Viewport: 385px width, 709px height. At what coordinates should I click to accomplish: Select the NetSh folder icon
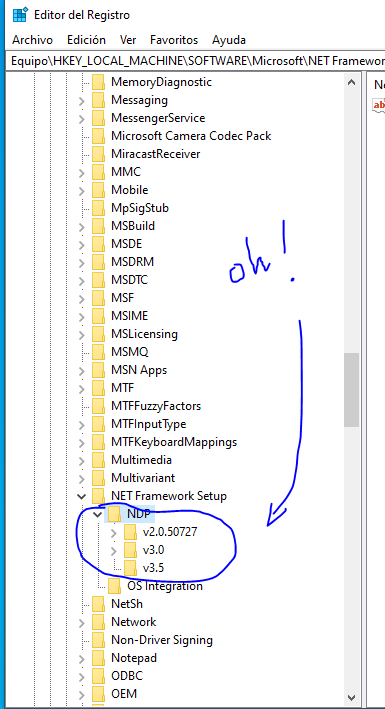[x=98, y=604]
